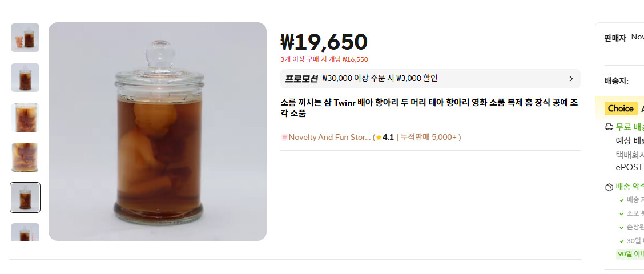Open the promotion details chevron arrow

[571, 79]
